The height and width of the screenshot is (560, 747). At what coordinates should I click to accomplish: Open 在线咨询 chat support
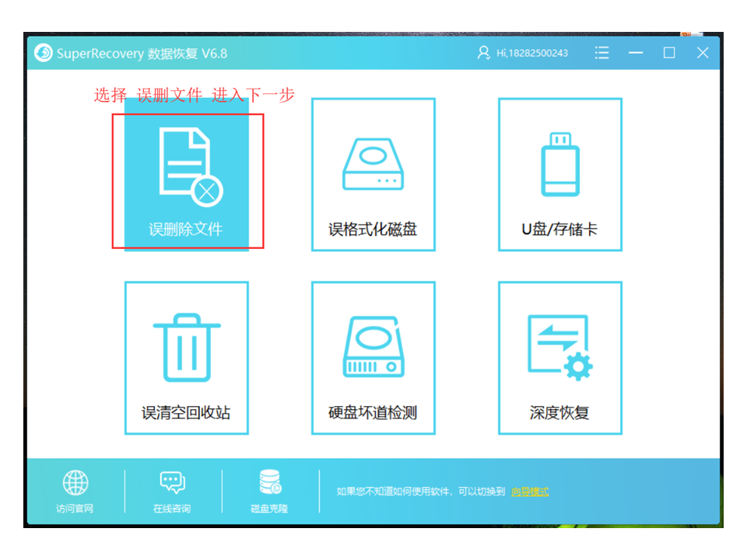coord(172,491)
